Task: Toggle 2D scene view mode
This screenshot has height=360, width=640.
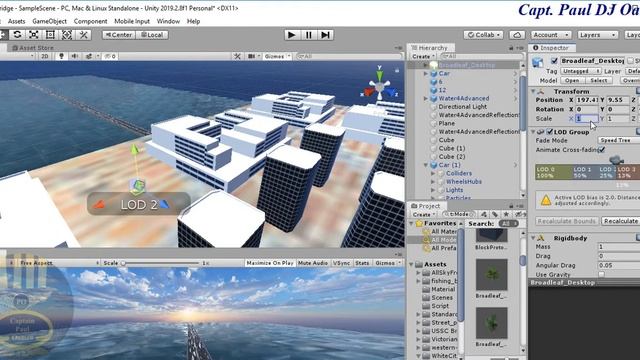Action: pyautogui.click(x=44, y=56)
